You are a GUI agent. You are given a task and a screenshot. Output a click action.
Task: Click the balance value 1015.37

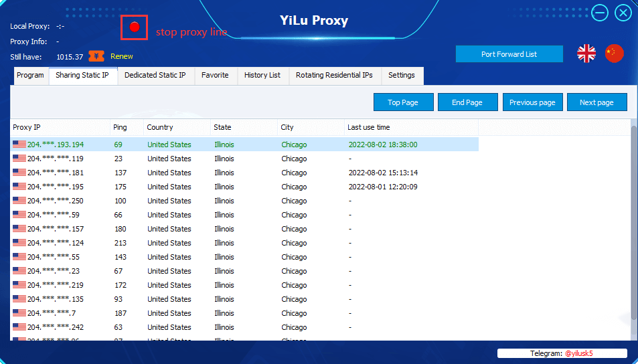[70, 57]
